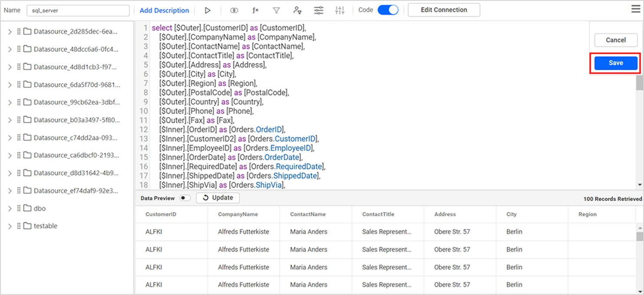Select Datasource_ca6dbcf0 label in tree
The width and height of the screenshot is (644, 295).
(76, 155)
